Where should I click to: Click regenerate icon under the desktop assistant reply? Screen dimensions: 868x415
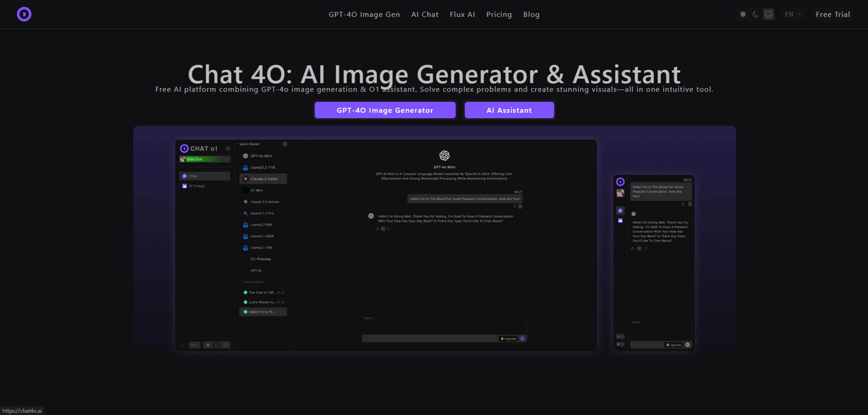(x=388, y=229)
